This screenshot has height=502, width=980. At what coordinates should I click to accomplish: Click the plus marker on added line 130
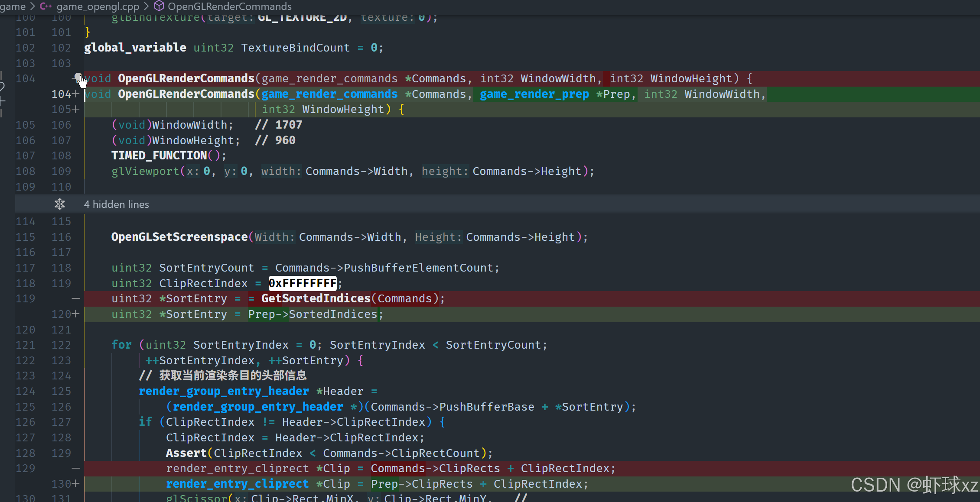76,483
